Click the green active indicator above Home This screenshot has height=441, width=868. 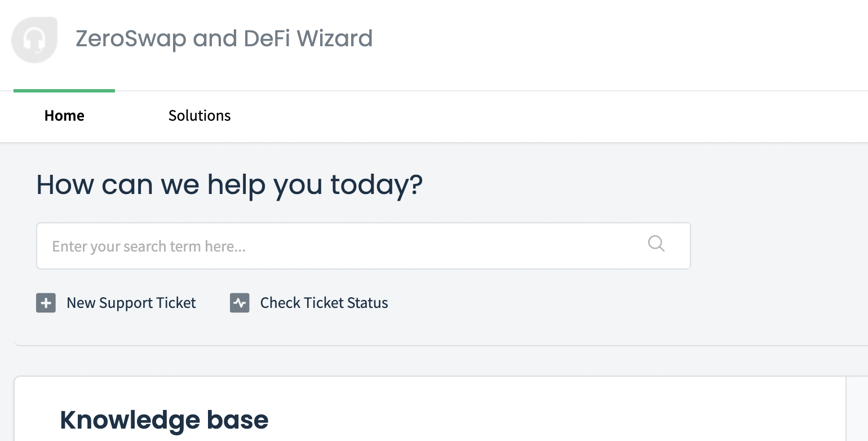(x=64, y=90)
